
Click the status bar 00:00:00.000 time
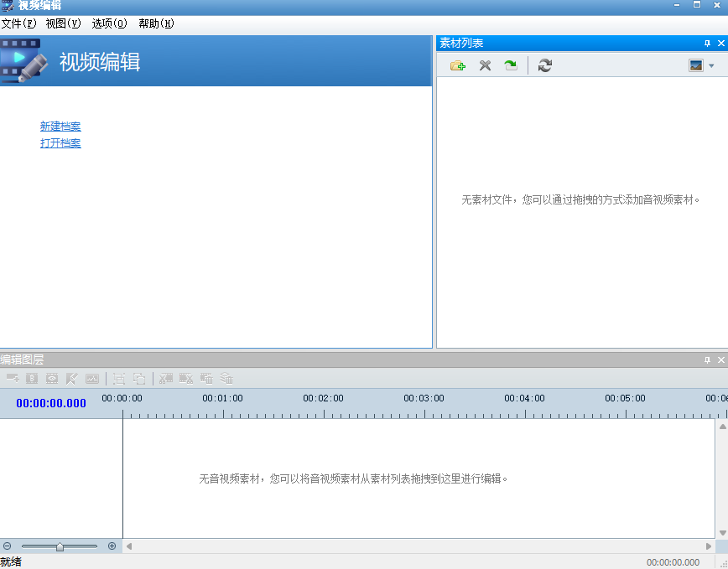pyautogui.click(x=673, y=562)
